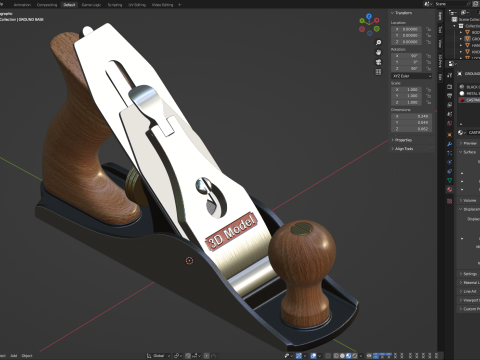Open the XYZ Euler rotation mode dropdown
The image size is (480, 360).
[x=412, y=76]
